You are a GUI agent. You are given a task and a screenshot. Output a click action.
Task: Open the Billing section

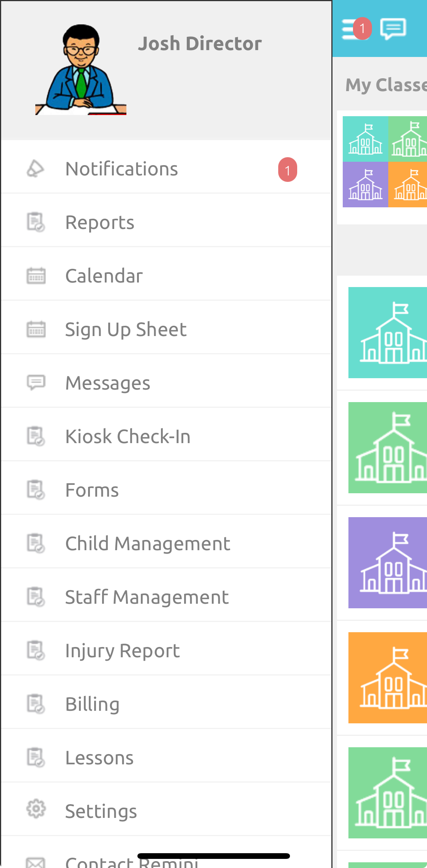click(92, 704)
